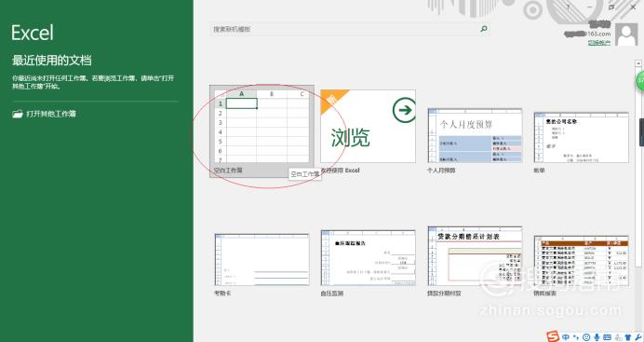Viewport: 644px width, 342px height.
Task: Click the green switch account link
Action: tap(598, 42)
